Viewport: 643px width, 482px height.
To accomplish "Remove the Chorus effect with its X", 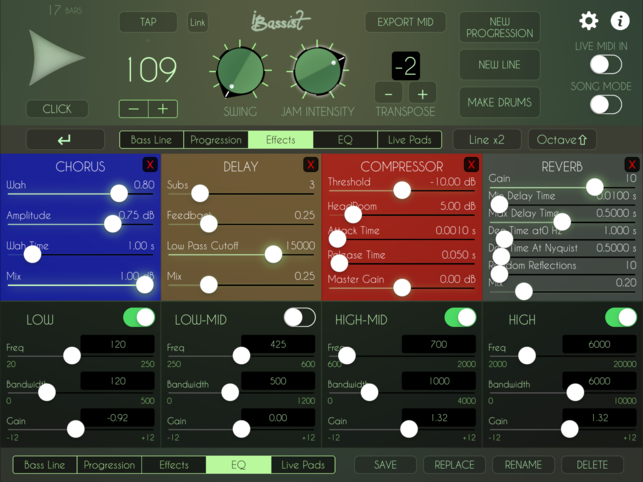I will tap(150, 164).
